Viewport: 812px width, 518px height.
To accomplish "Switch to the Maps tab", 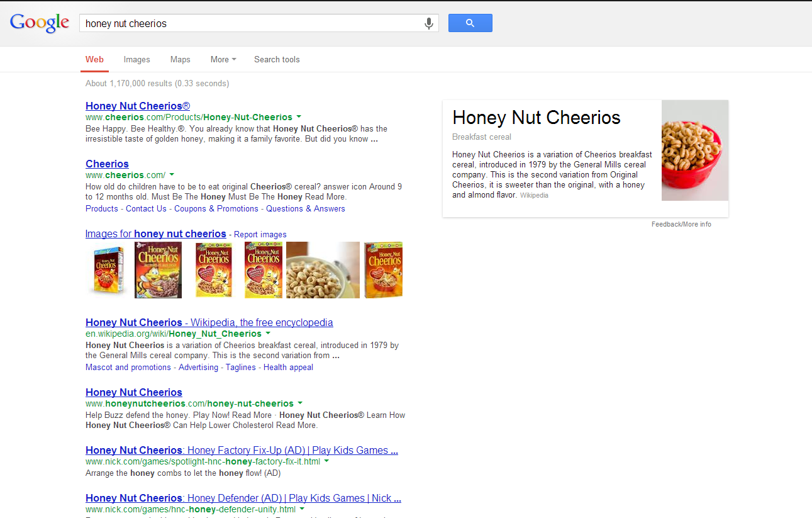I will (x=180, y=60).
